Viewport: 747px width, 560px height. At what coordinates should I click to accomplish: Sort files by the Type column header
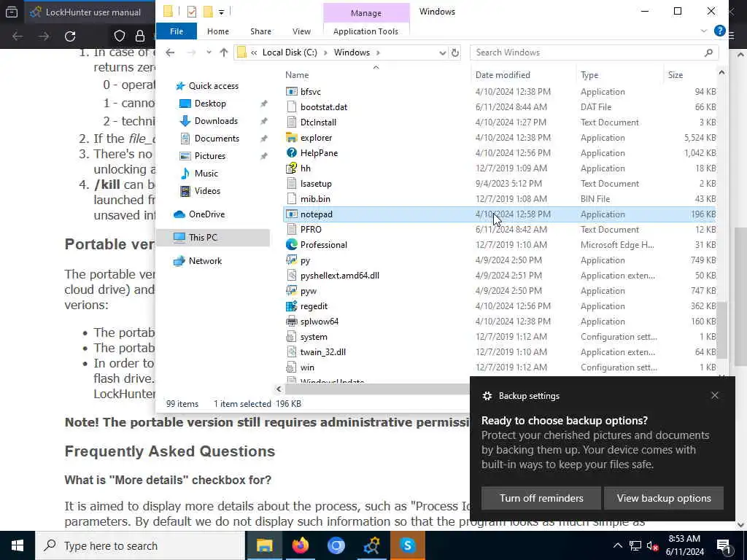click(x=589, y=75)
